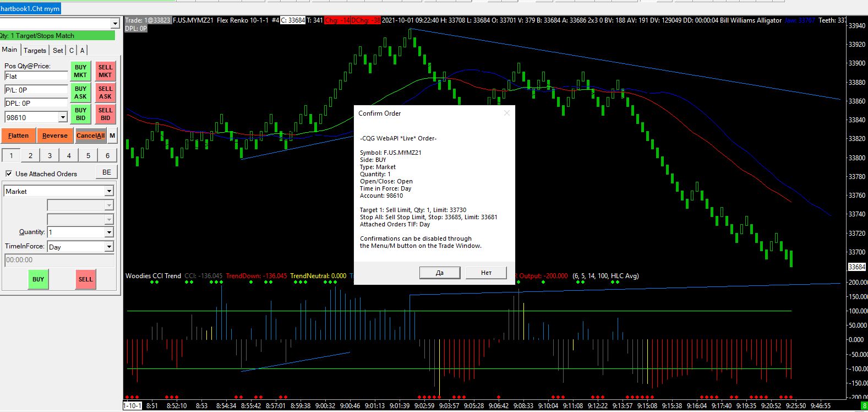The image size is (868, 412).
Task: Click the 1-10-1 bar period label
Action: [132, 406]
